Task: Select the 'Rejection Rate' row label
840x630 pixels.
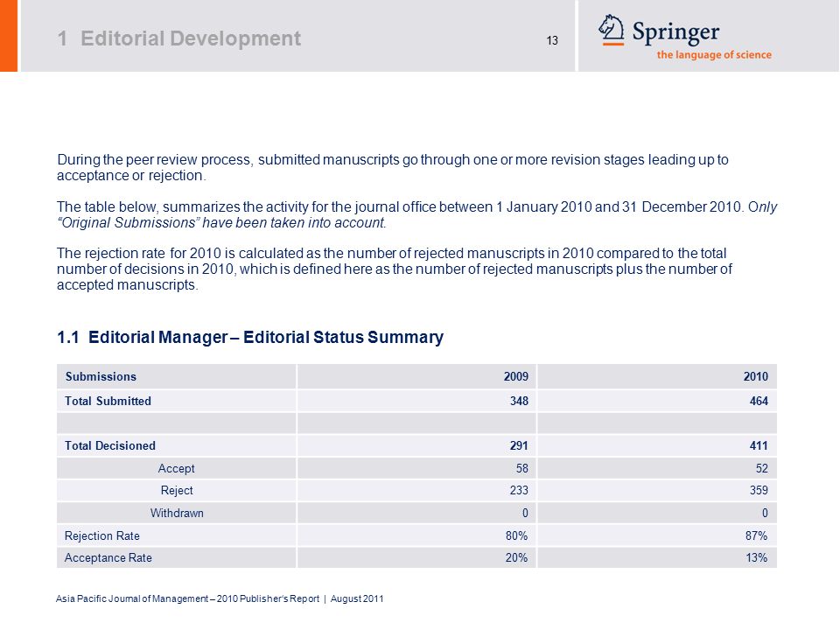Action: pos(101,536)
